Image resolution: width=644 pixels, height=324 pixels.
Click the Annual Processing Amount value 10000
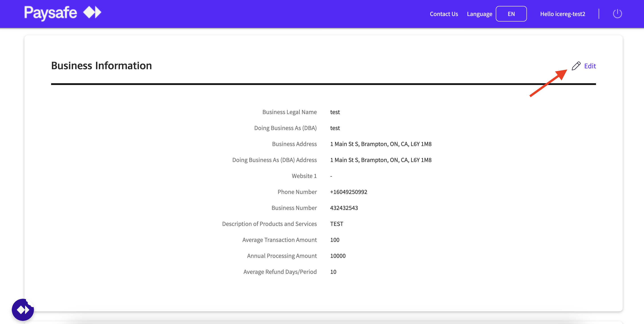[338, 256]
